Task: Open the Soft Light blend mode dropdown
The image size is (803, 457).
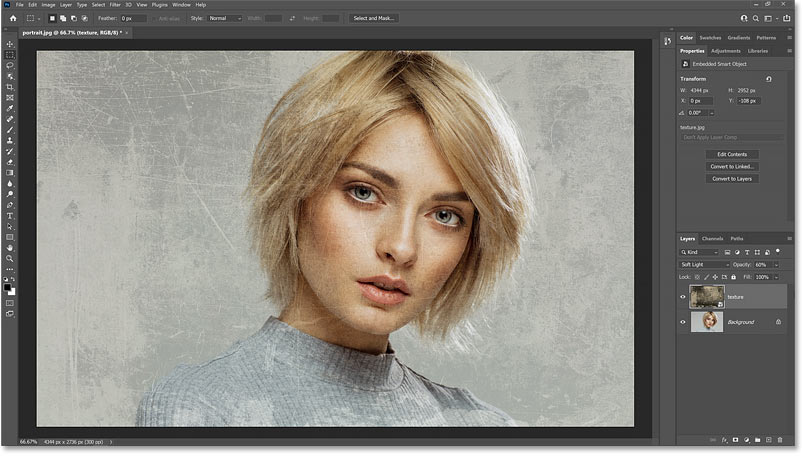Action: pos(705,265)
